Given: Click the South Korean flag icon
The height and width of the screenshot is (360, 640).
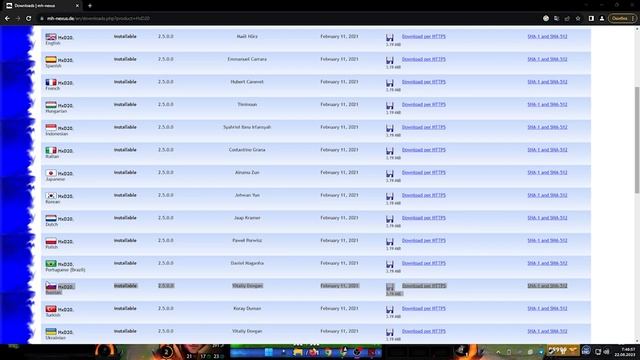Looking at the screenshot, I should click(x=51, y=196).
